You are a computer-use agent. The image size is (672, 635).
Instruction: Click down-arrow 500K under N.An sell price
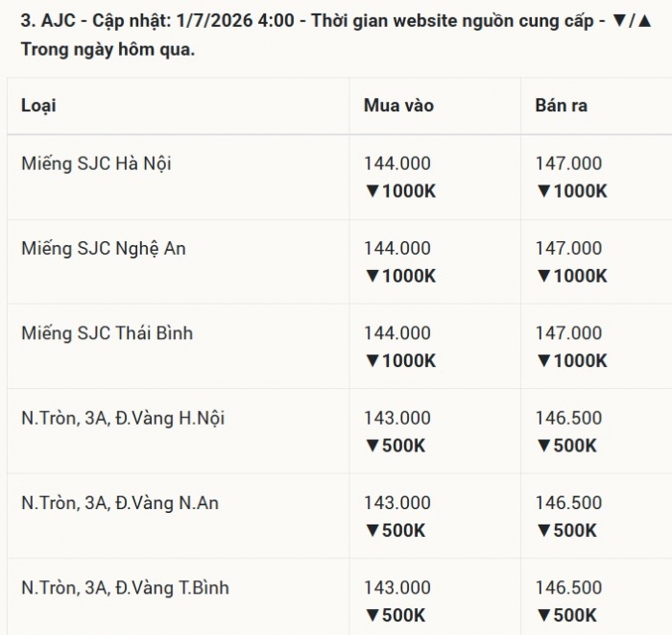pos(566,530)
